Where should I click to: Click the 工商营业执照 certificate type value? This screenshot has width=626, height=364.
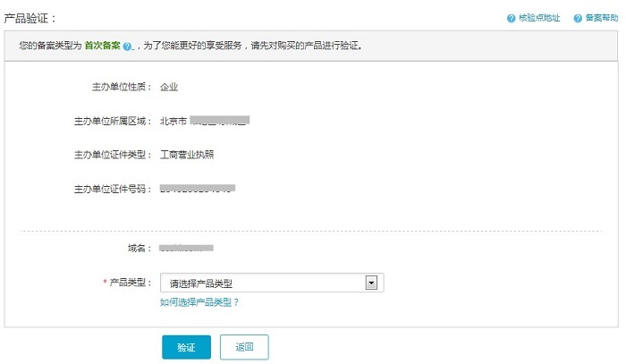pyautogui.click(x=187, y=154)
